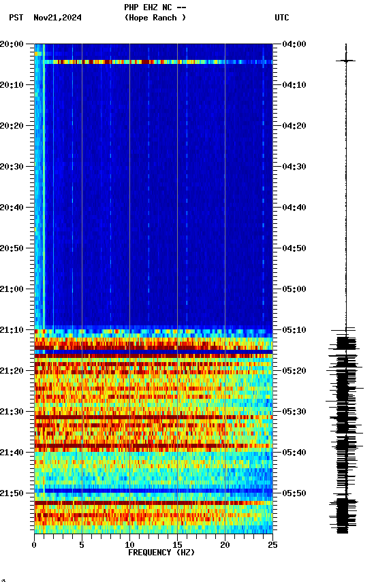
Task: Click the 20:10 PST time label
Action: [x=12, y=85]
